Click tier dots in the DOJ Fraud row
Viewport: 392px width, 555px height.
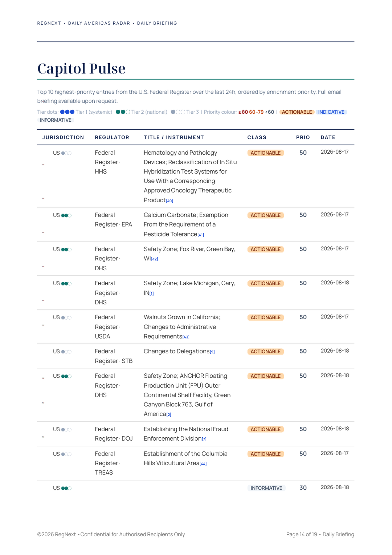(x=66, y=430)
